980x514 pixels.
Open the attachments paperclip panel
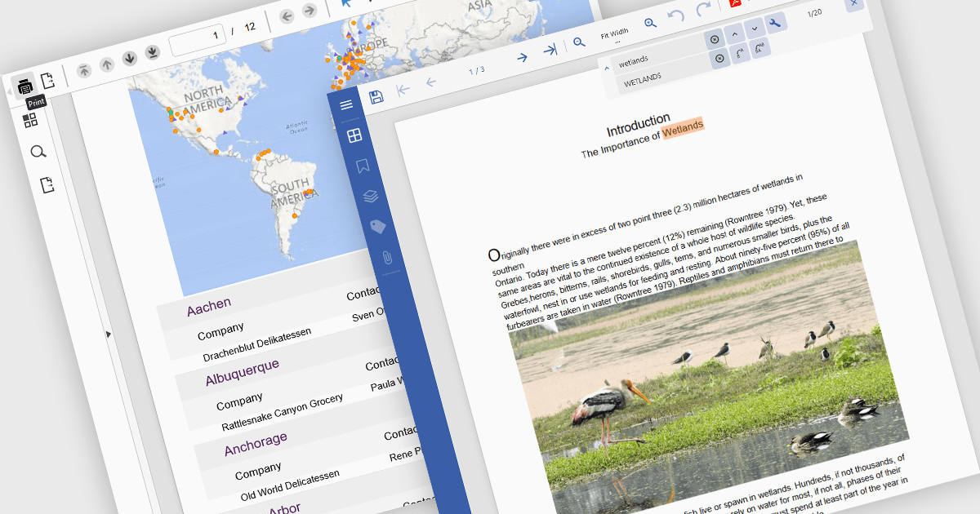pos(387,259)
